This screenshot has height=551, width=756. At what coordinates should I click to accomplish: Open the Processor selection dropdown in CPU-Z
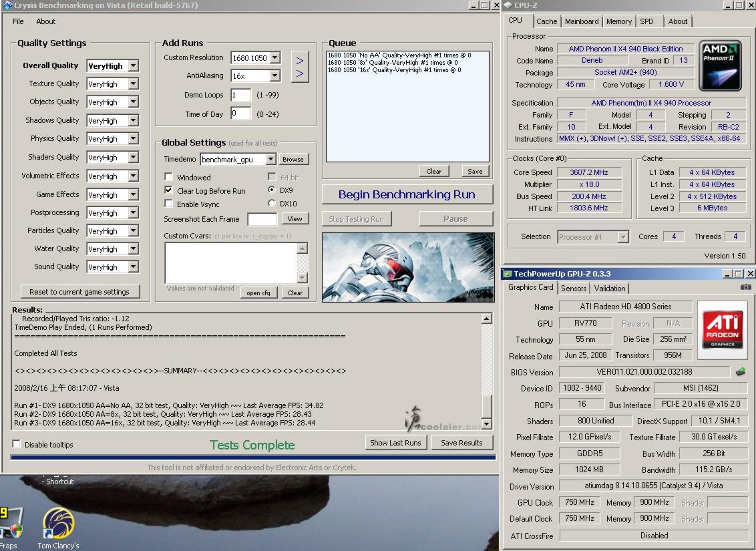point(623,236)
